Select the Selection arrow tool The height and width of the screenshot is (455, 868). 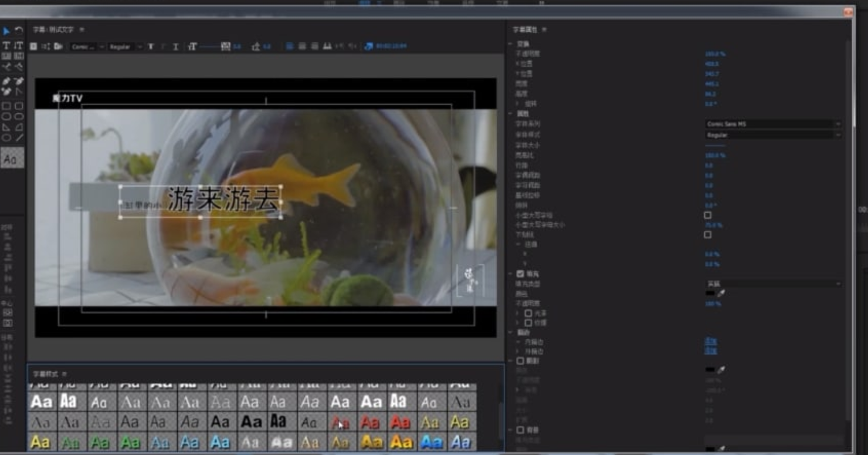pyautogui.click(x=6, y=31)
